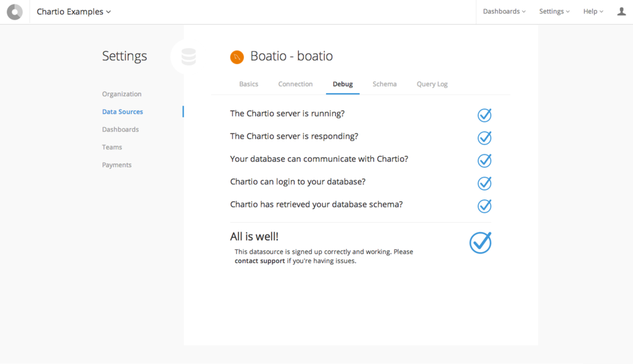The width and height of the screenshot is (633, 364).
Task: Click the large All is well checkmark
Action: pos(480,242)
